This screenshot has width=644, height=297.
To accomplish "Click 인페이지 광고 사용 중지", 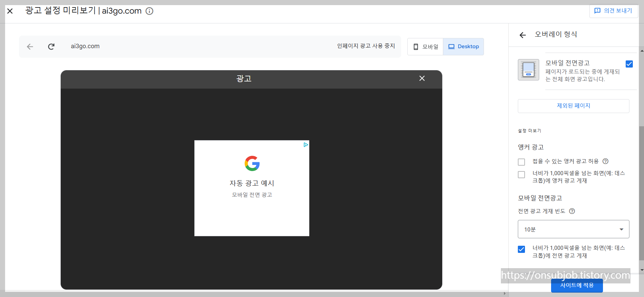I will click(x=366, y=46).
